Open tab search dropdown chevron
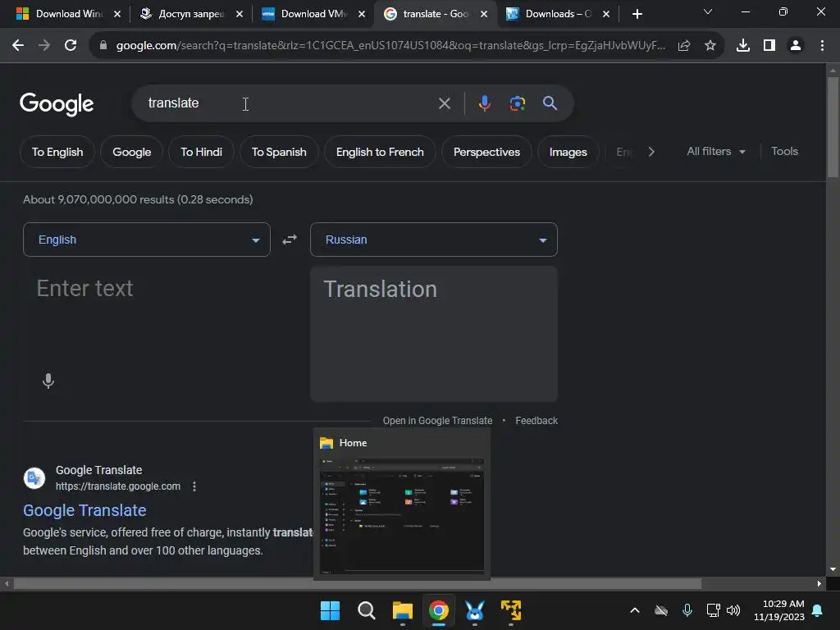The height and width of the screenshot is (630, 840). tap(708, 11)
